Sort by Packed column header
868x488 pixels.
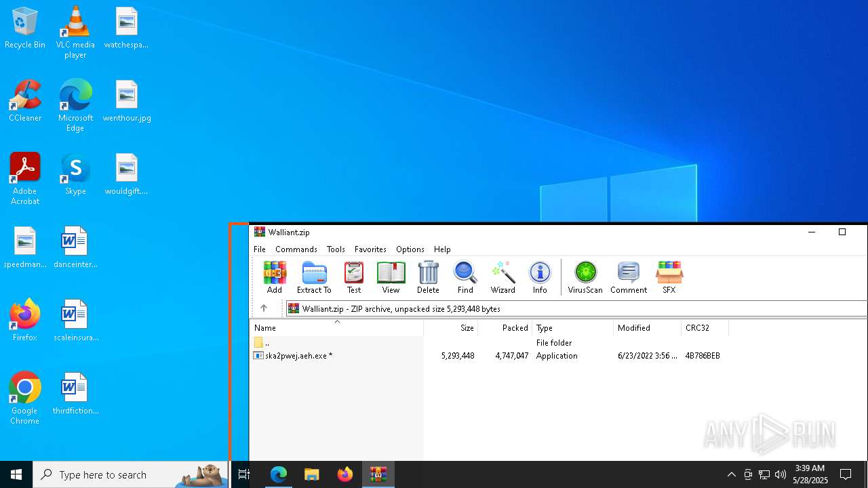tap(505, 328)
